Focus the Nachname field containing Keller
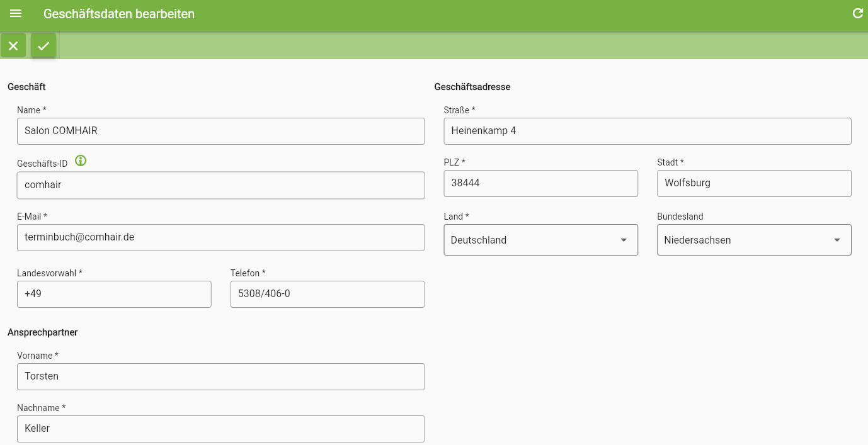 (x=220, y=429)
